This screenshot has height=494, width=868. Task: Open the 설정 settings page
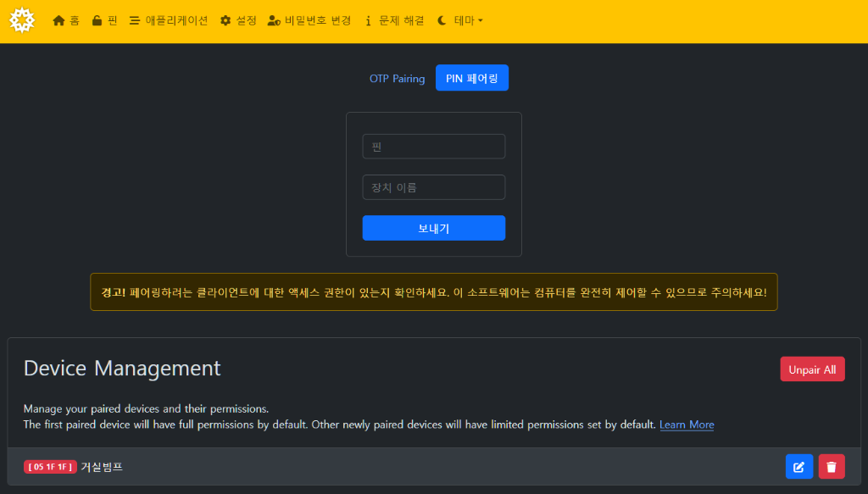pos(238,20)
